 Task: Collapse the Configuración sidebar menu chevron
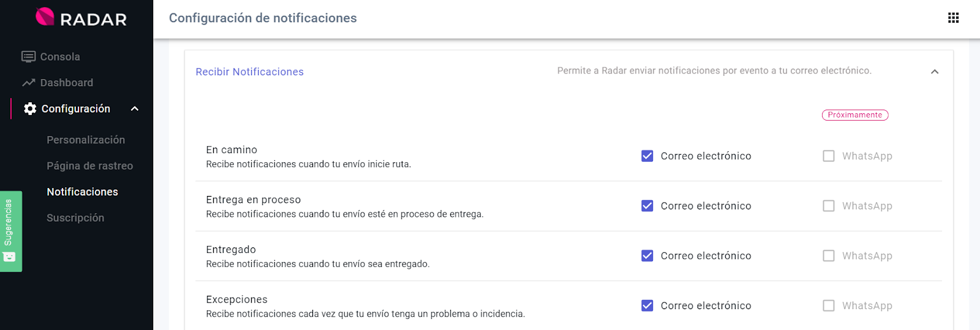coord(135,109)
